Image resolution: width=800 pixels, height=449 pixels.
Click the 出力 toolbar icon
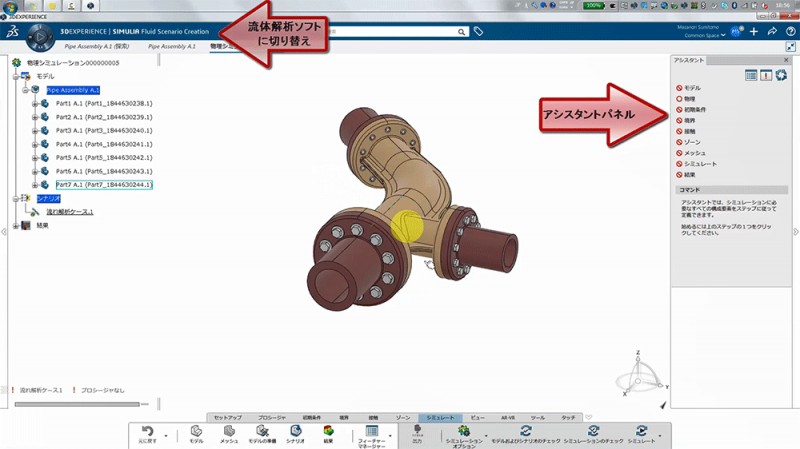tap(417, 431)
